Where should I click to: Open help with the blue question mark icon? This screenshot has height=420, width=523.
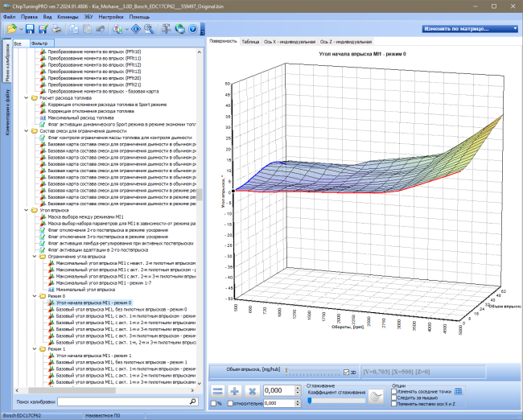point(193,29)
